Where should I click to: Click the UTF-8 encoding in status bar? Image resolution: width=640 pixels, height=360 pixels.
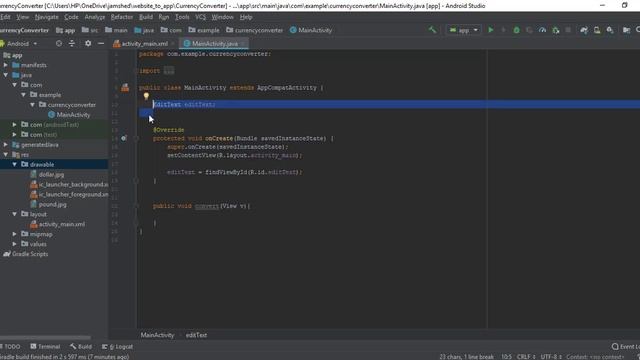click(551, 357)
